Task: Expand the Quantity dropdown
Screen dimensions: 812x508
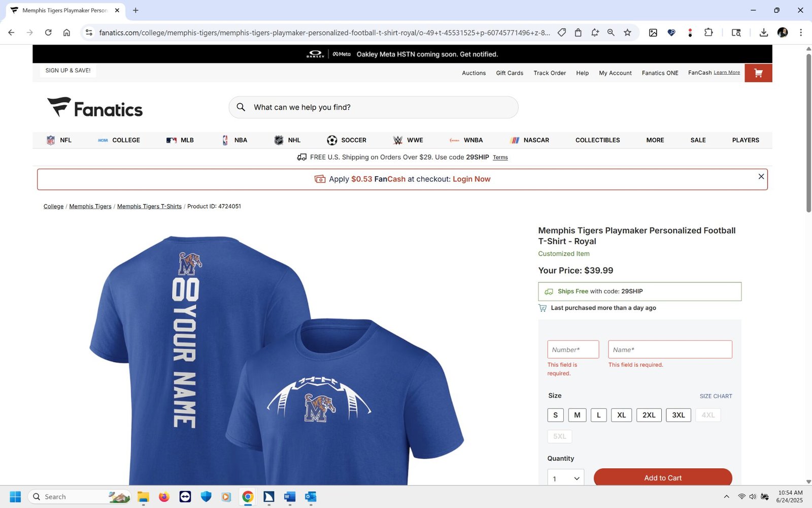Action: [x=566, y=478]
